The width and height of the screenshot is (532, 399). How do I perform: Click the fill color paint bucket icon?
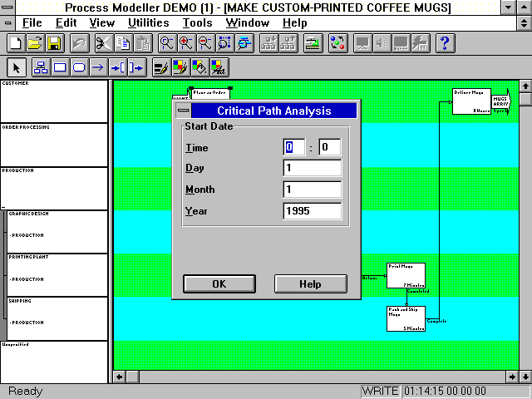pyautogui.click(x=199, y=67)
